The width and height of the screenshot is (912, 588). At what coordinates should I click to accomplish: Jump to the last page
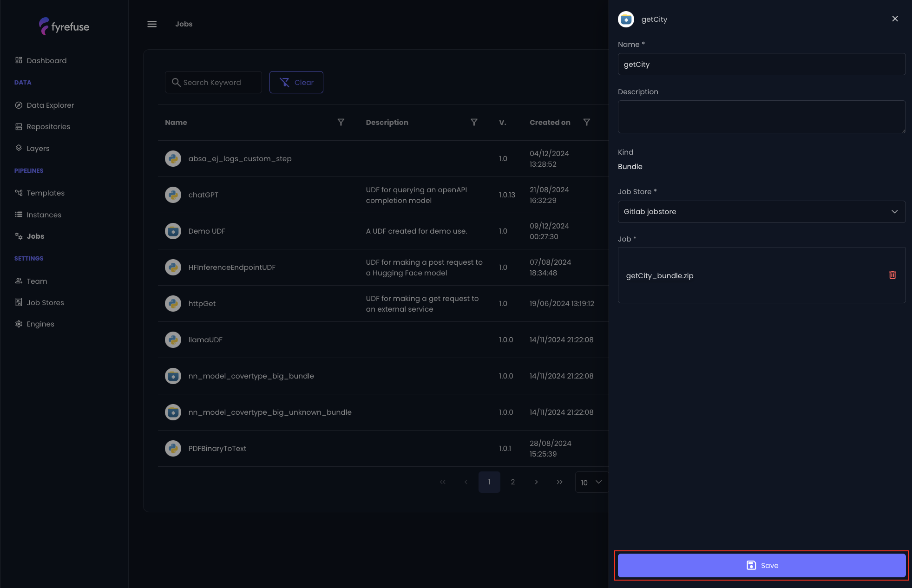[x=559, y=482]
